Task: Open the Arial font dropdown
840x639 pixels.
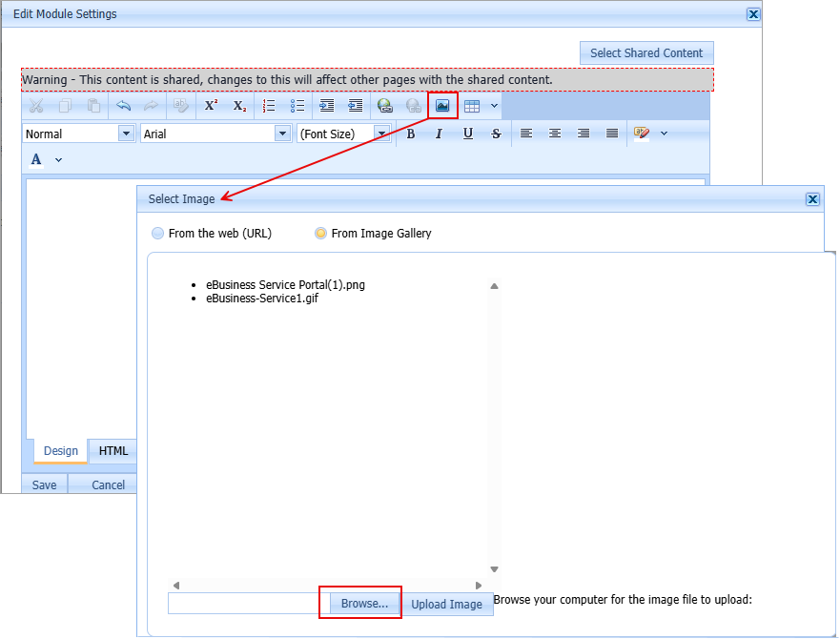Action: 282,134
